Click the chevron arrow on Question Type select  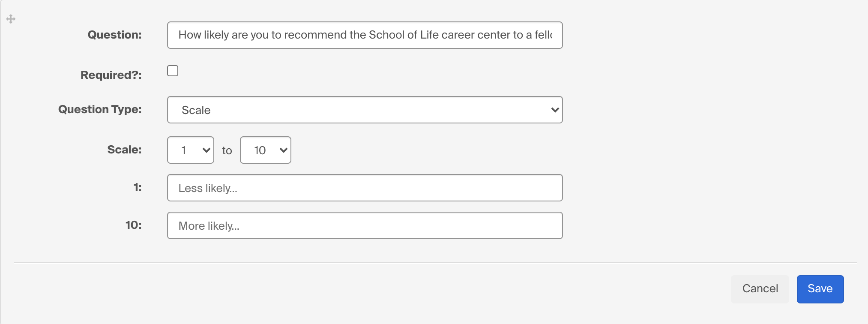point(555,110)
